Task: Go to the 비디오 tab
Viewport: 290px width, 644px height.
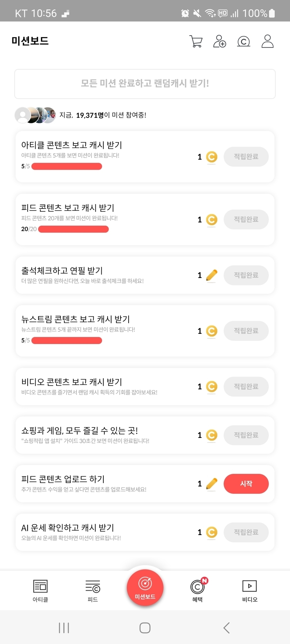Action: click(250, 590)
